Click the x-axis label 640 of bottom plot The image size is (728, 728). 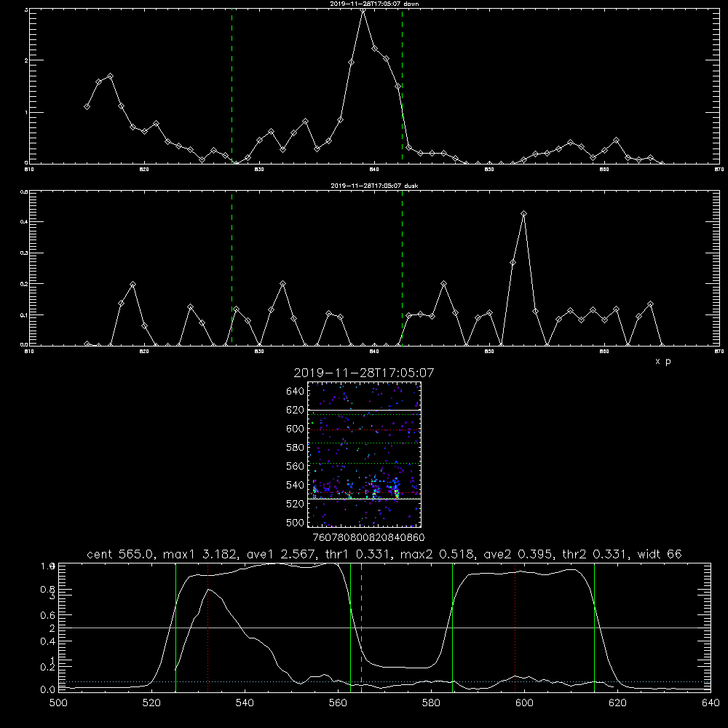tap(711, 703)
